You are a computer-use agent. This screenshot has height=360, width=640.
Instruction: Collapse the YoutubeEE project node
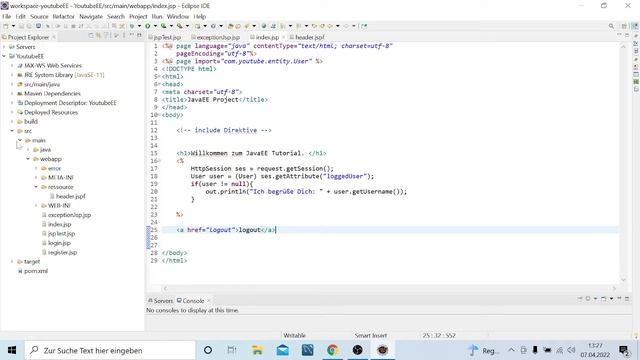point(4,56)
